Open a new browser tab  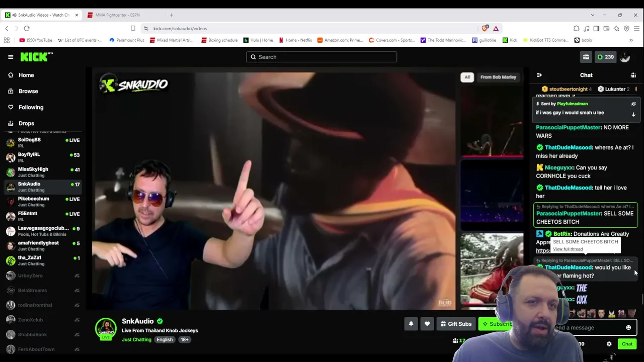[171, 15]
